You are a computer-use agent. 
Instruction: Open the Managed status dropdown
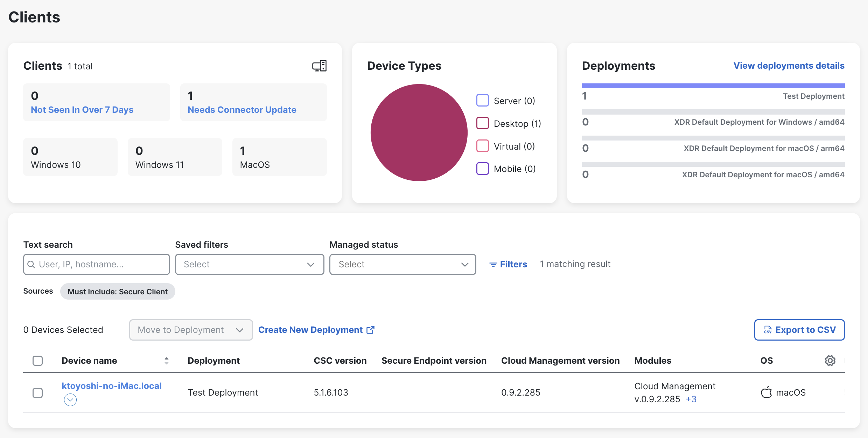point(402,264)
